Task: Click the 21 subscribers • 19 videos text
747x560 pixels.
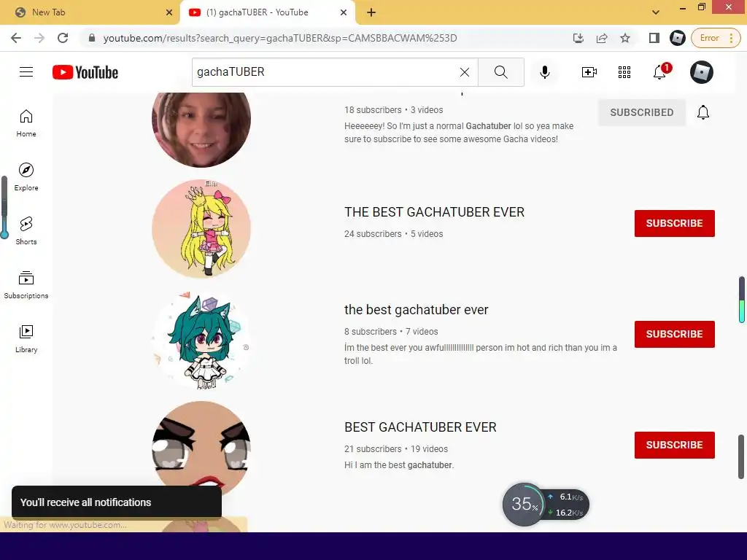Action: 396,449
